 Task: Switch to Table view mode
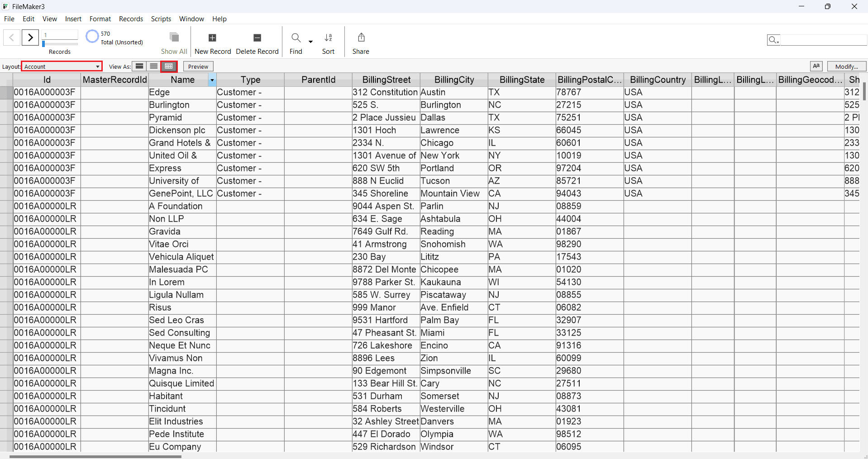tap(168, 66)
